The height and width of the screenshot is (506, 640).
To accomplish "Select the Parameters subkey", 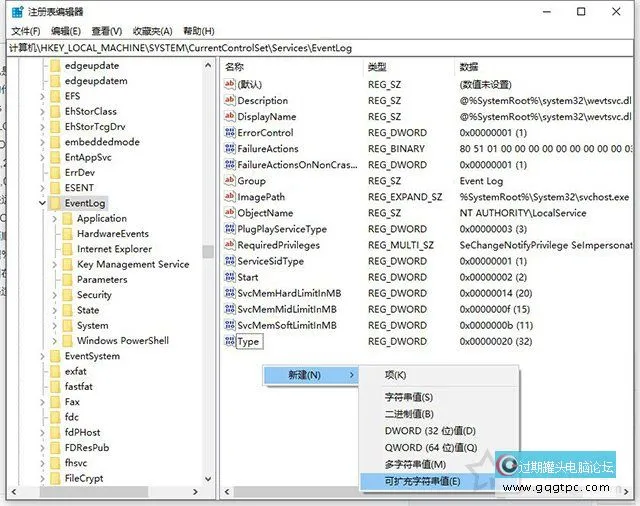I will 102,280.
